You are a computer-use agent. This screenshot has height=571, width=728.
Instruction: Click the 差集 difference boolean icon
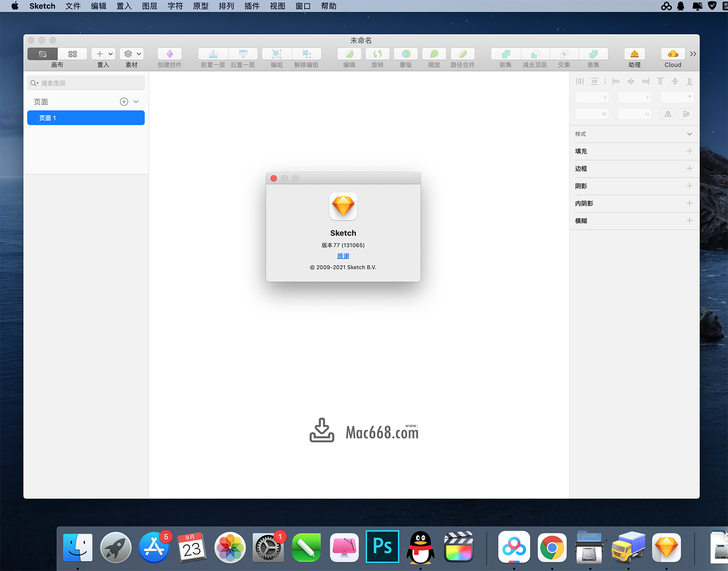point(594,54)
